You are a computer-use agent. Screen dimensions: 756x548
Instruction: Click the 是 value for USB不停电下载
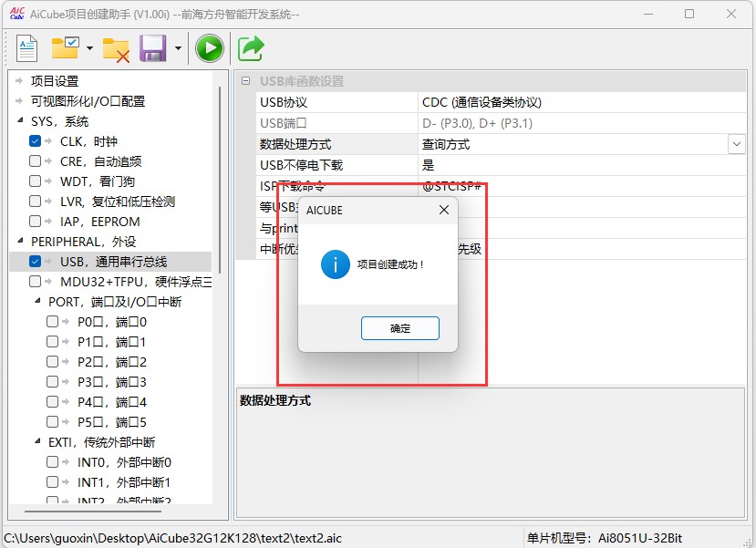[582, 165]
